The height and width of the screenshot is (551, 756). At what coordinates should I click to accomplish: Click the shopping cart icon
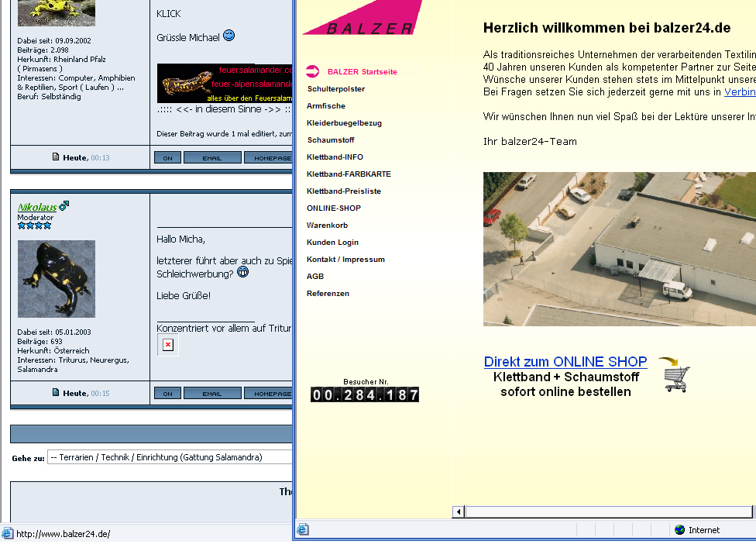pyautogui.click(x=677, y=379)
